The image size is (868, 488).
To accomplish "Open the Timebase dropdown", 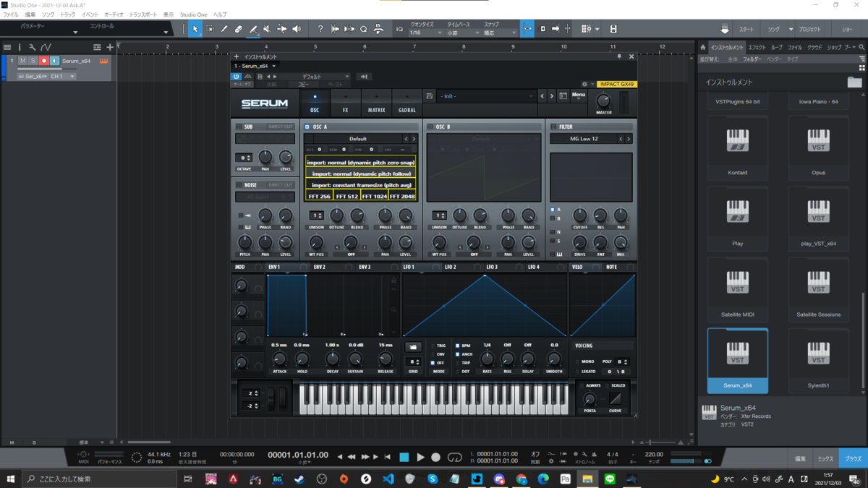I will tap(463, 33).
